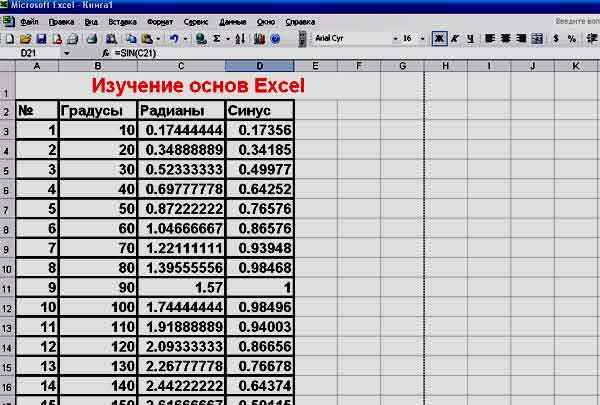Select row 2 header
This screenshot has height=405, width=600.
(7, 111)
